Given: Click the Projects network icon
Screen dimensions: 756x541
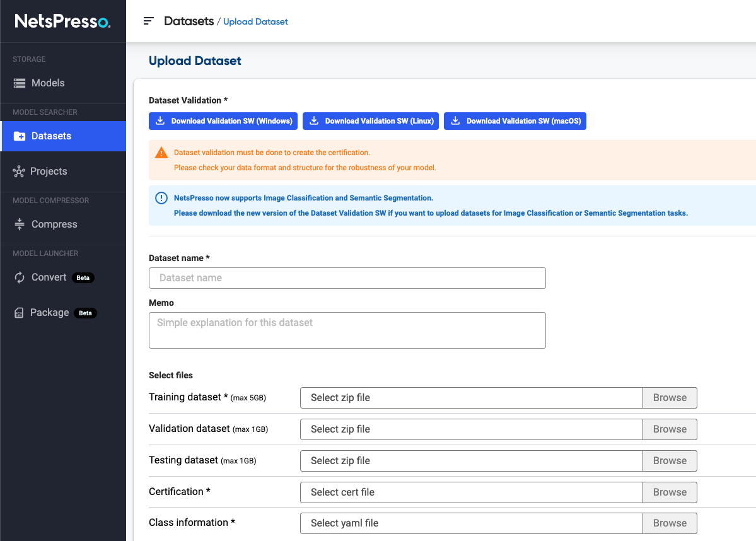Looking at the screenshot, I should [x=19, y=172].
